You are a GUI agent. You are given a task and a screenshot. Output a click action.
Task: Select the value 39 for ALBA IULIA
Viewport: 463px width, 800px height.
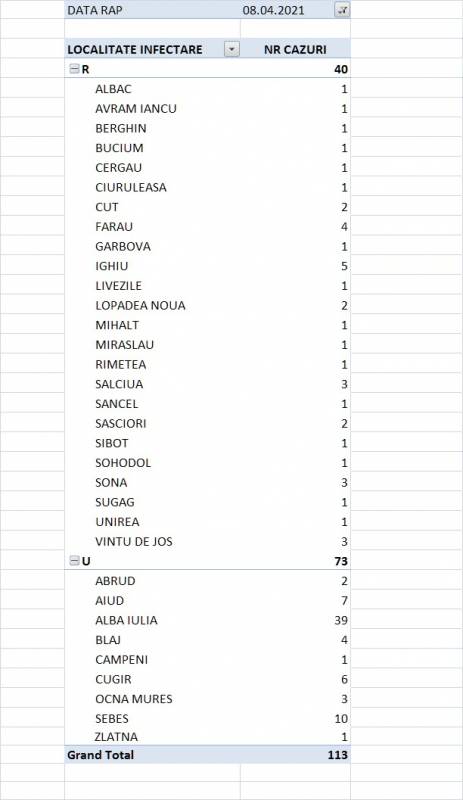coord(341,620)
